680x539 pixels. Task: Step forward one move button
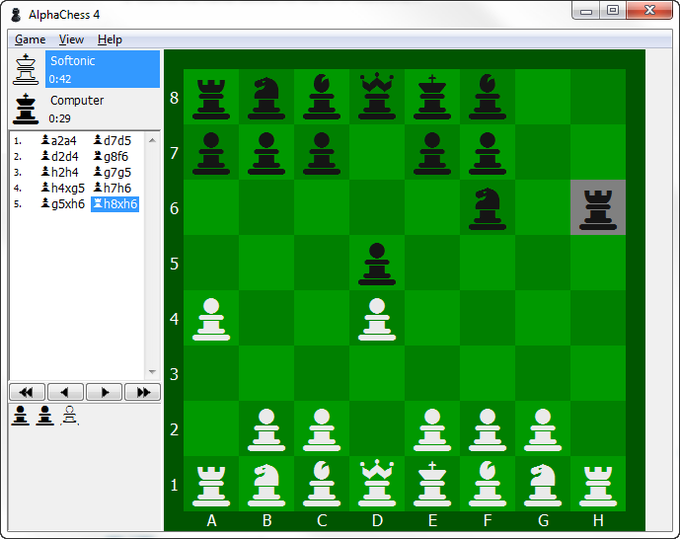104,392
